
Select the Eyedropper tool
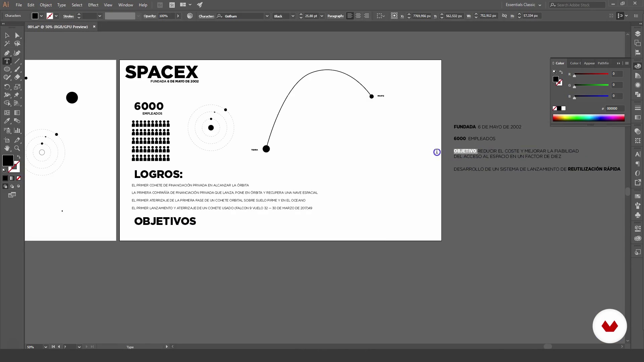[7, 121]
